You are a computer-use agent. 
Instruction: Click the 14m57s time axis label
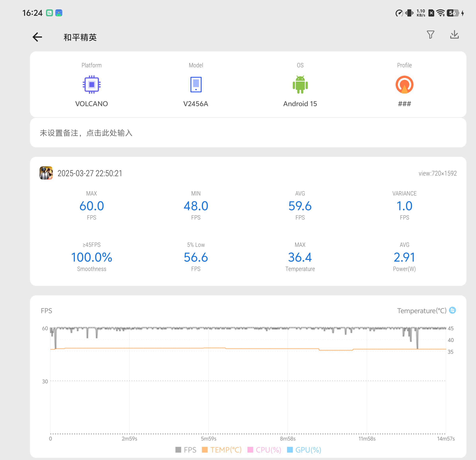(446, 439)
